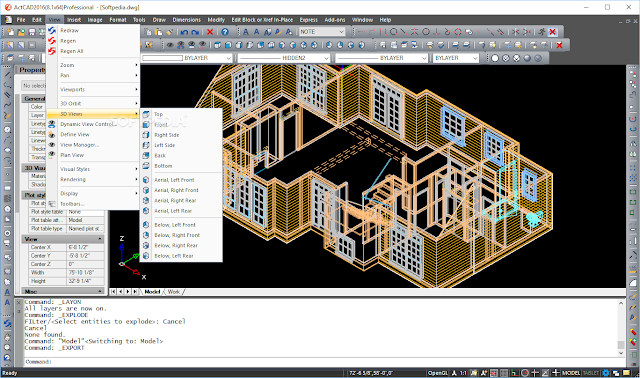This screenshot has height=378, width=640.
Task: Toggle TABLET mode in status bar
Action: (591, 373)
